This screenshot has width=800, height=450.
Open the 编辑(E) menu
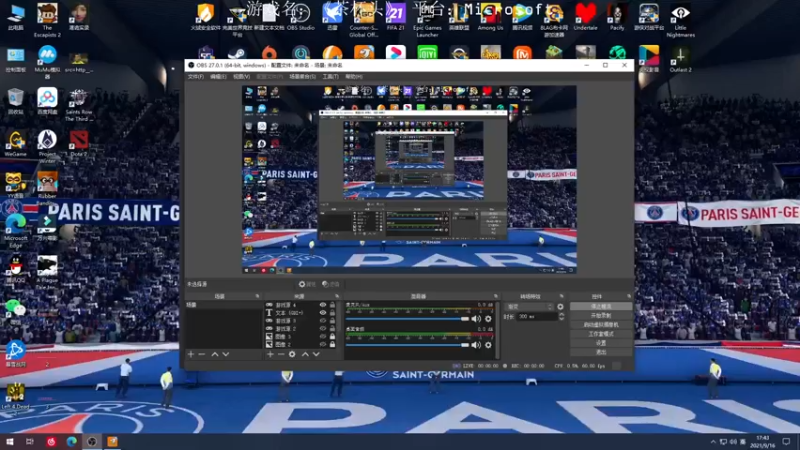click(218, 77)
